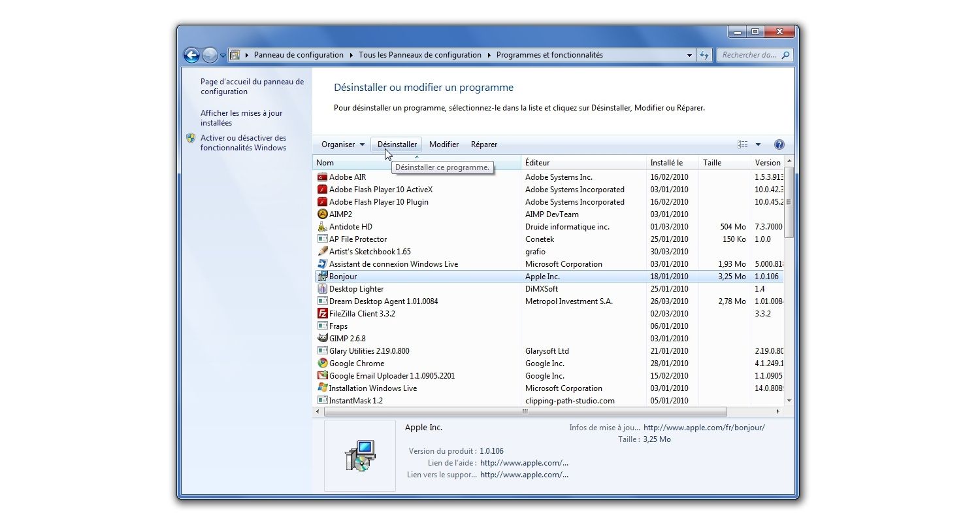Expand the views dropdown arrow beside the view icon
The image size is (980, 527).
[757, 144]
